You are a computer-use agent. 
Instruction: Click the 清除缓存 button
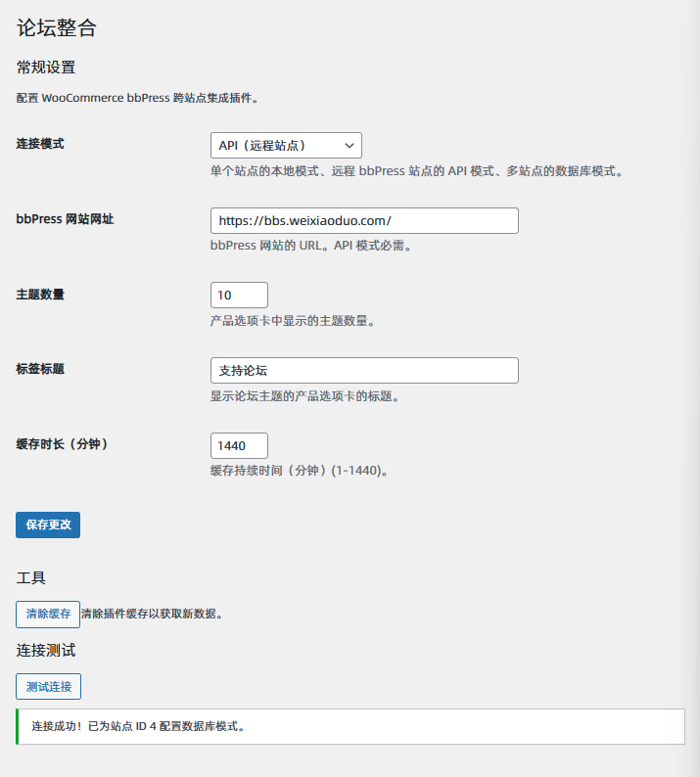point(48,614)
